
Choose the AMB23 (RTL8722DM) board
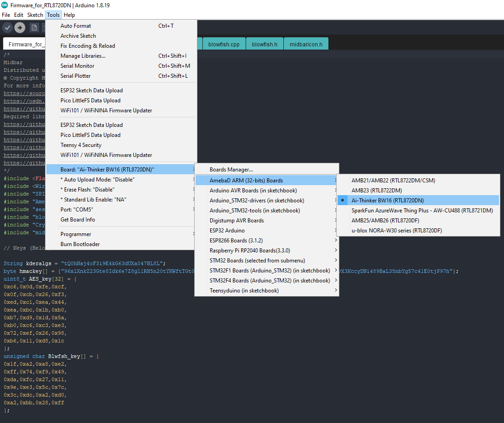coord(376,190)
